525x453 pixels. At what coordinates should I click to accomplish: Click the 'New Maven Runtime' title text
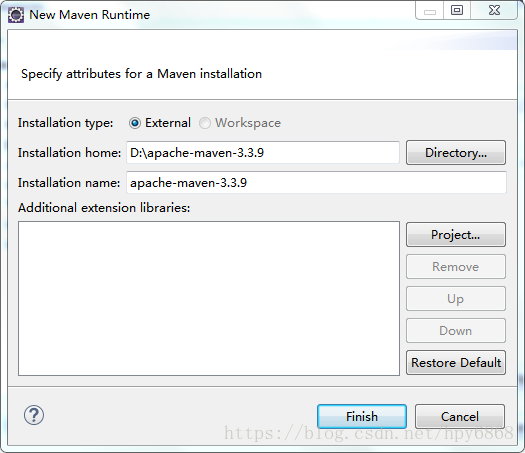(89, 15)
